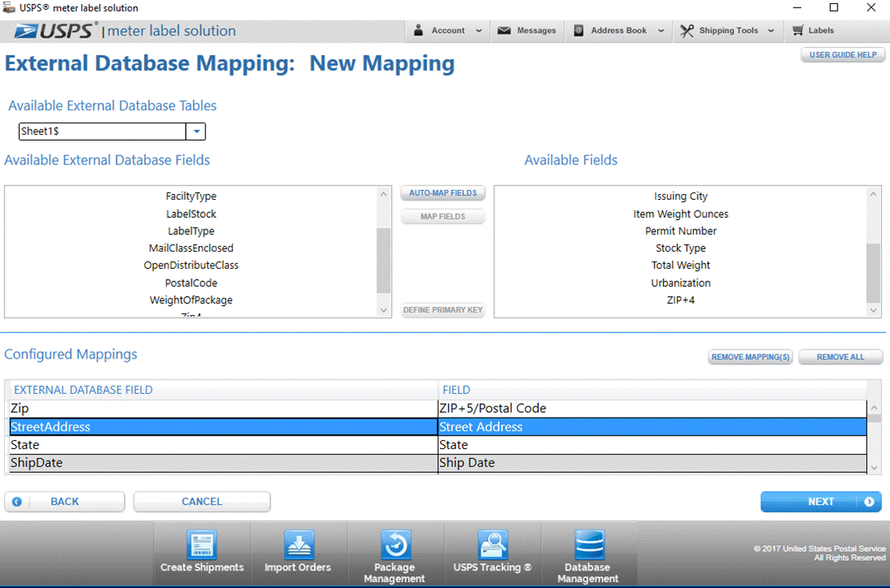Click the Back arrow icon
The image size is (890, 588).
click(17, 502)
